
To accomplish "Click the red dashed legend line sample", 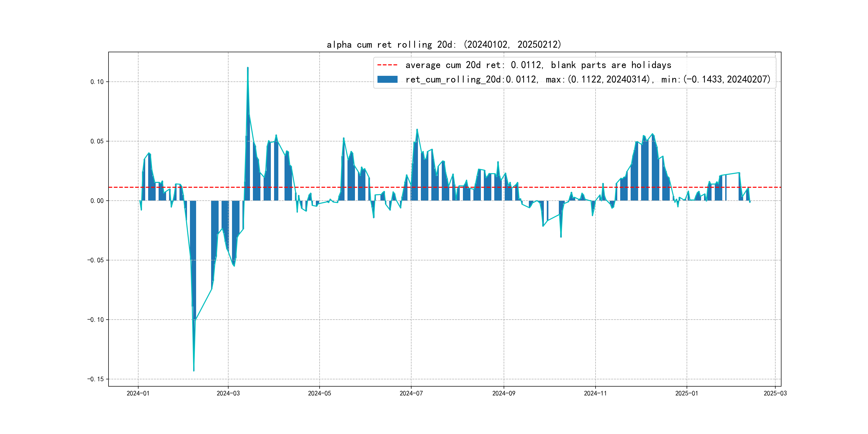I will 387,65.
